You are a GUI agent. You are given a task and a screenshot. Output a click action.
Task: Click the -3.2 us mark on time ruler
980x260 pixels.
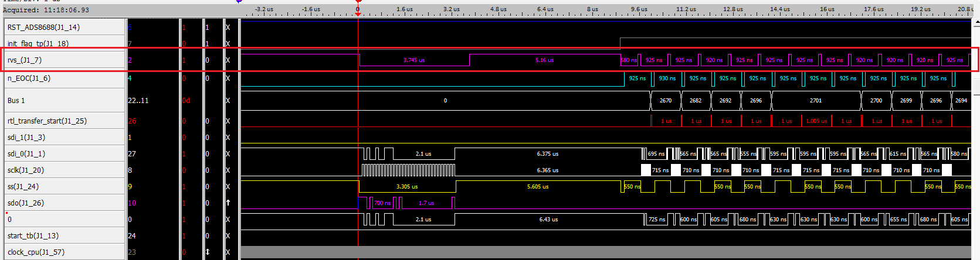(264, 9)
